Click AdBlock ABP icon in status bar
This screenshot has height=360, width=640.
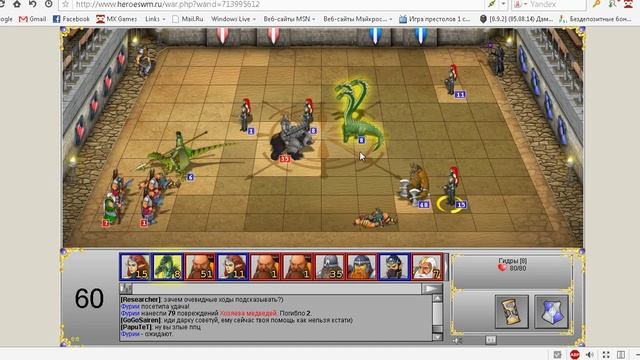click(x=575, y=355)
